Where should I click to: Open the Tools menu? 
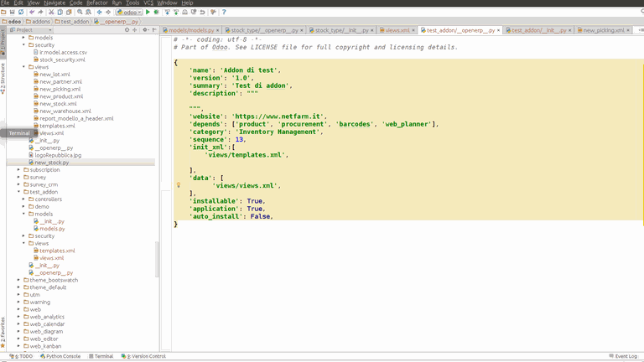point(132,3)
